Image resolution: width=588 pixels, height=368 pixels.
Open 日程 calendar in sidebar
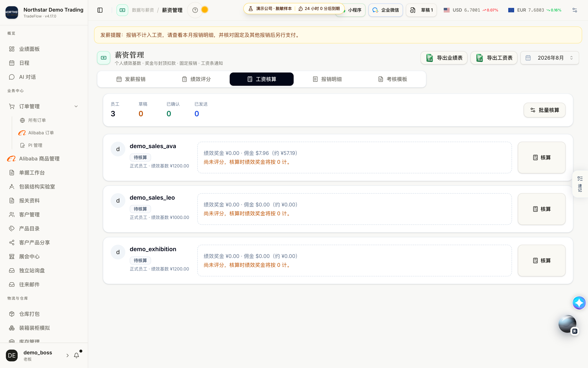pos(44,63)
